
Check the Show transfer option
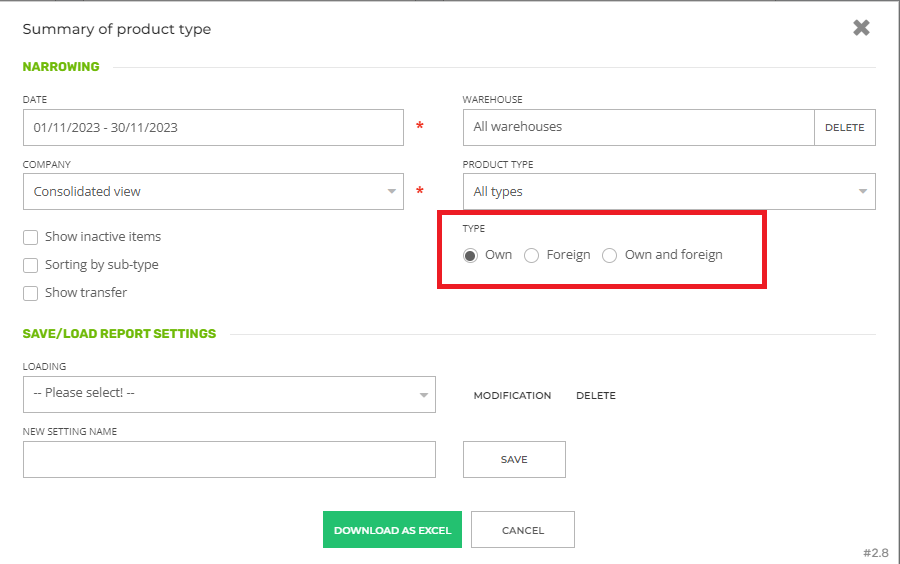[31, 293]
